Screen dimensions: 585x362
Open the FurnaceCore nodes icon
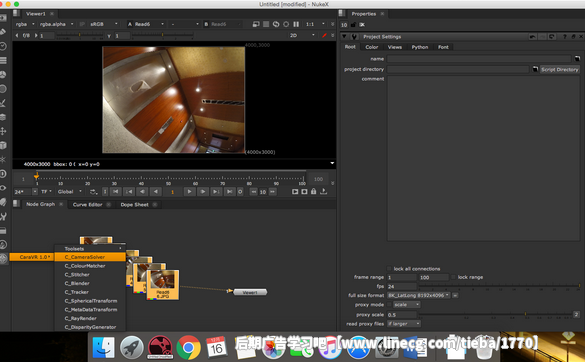(x=3, y=244)
